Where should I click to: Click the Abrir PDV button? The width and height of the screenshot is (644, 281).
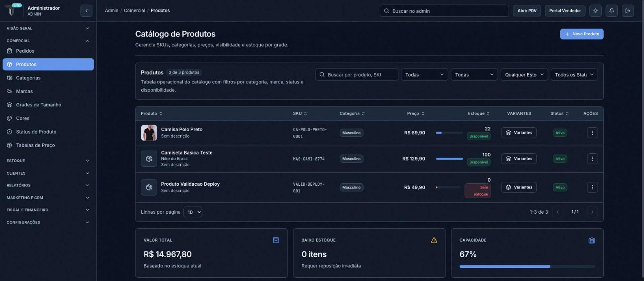click(527, 11)
